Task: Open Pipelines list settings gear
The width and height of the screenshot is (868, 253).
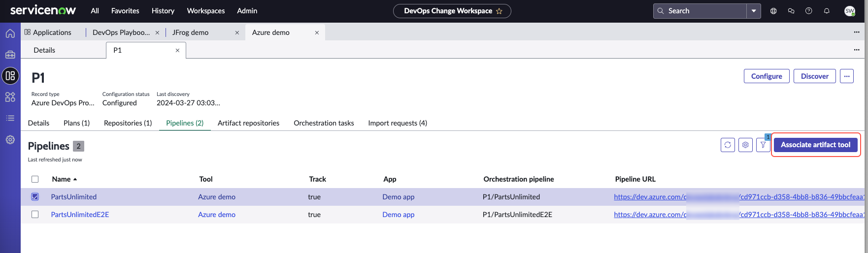Action: coord(745,145)
